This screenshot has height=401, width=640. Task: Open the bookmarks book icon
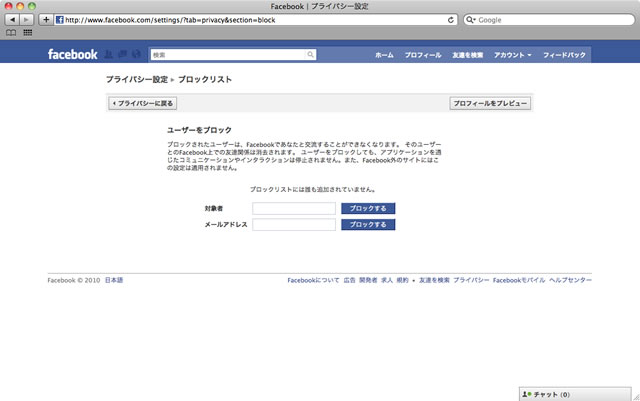tap(11, 33)
